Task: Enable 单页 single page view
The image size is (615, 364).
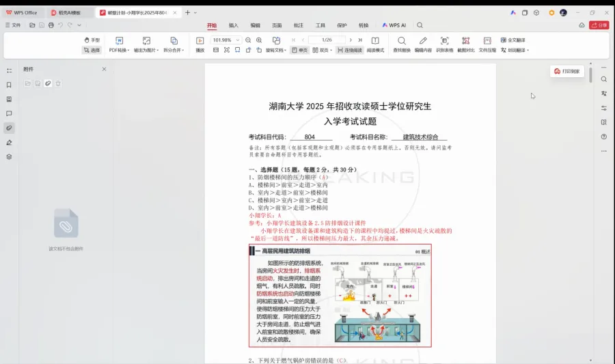Action: point(300,50)
